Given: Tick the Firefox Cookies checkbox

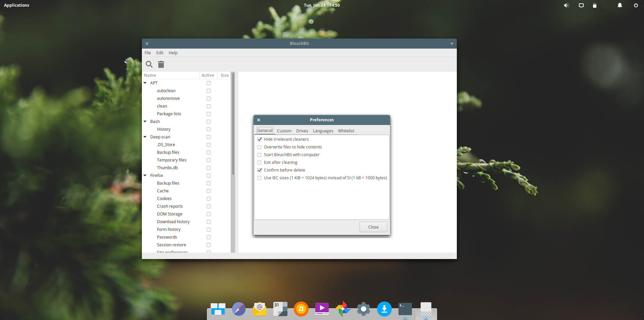Looking at the screenshot, I should 209,199.
